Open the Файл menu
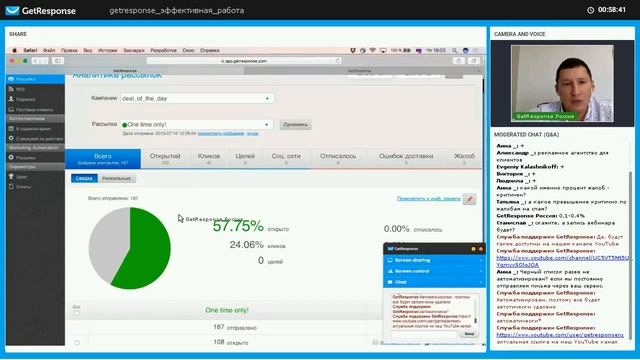 tap(49, 50)
